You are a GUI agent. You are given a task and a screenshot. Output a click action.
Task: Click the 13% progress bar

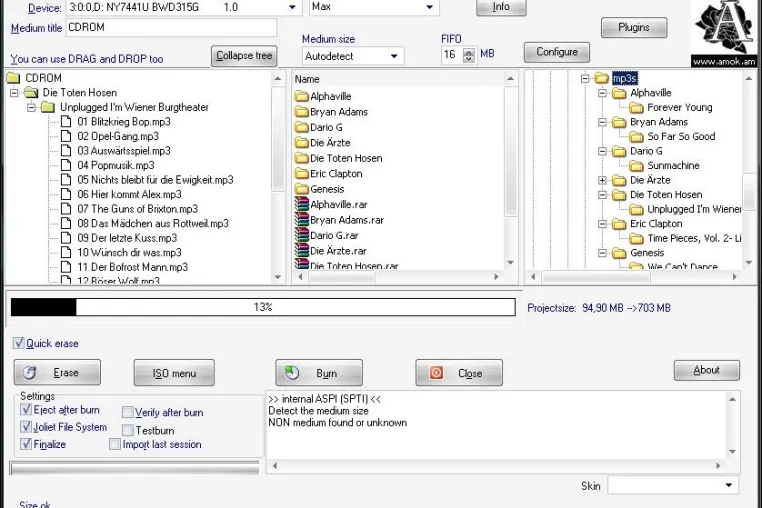coord(263,307)
